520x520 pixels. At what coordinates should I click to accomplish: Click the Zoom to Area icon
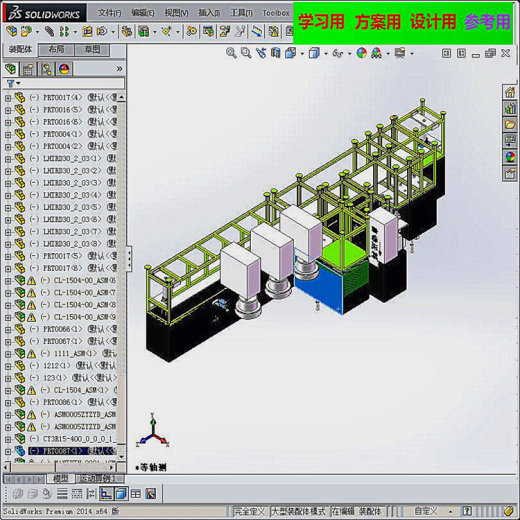pos(246,53)
